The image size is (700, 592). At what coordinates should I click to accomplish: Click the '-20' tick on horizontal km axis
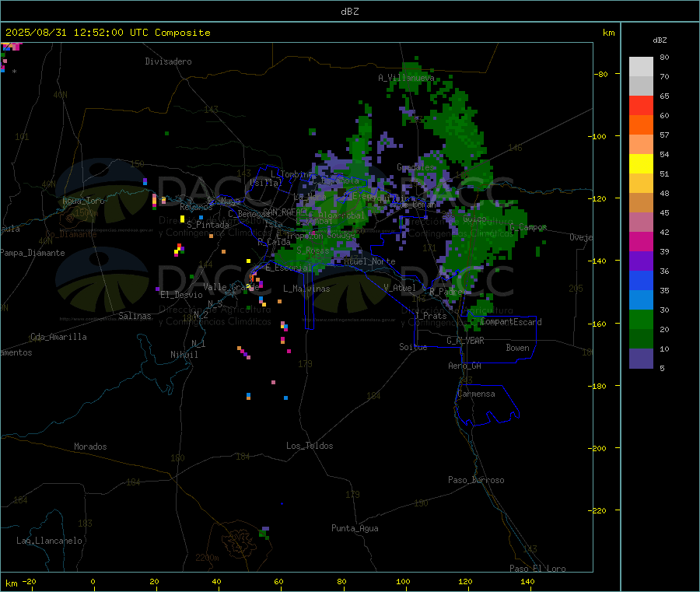coord(30,581)
